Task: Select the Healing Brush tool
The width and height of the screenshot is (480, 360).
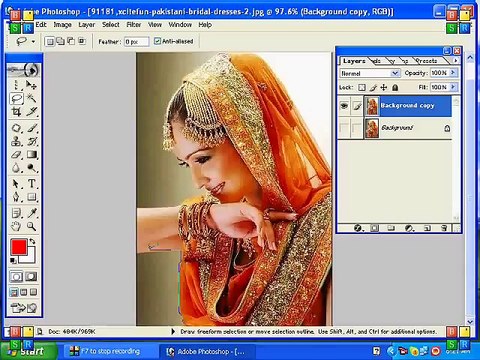Action: [x=16, y=128]
